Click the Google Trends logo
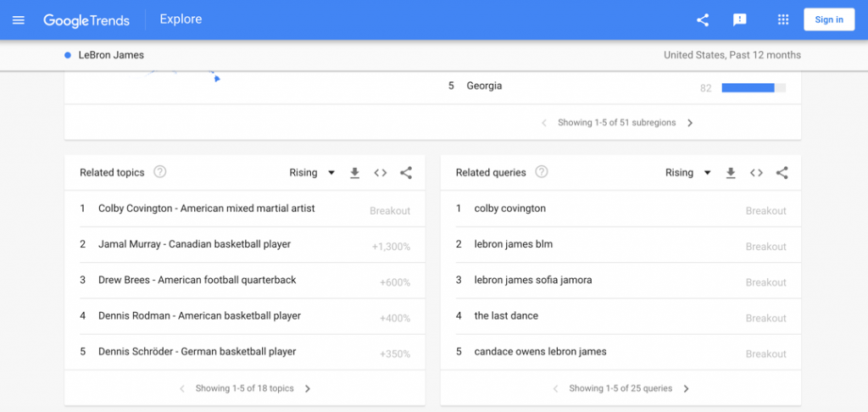868x412 pixels. pos(86,20)
